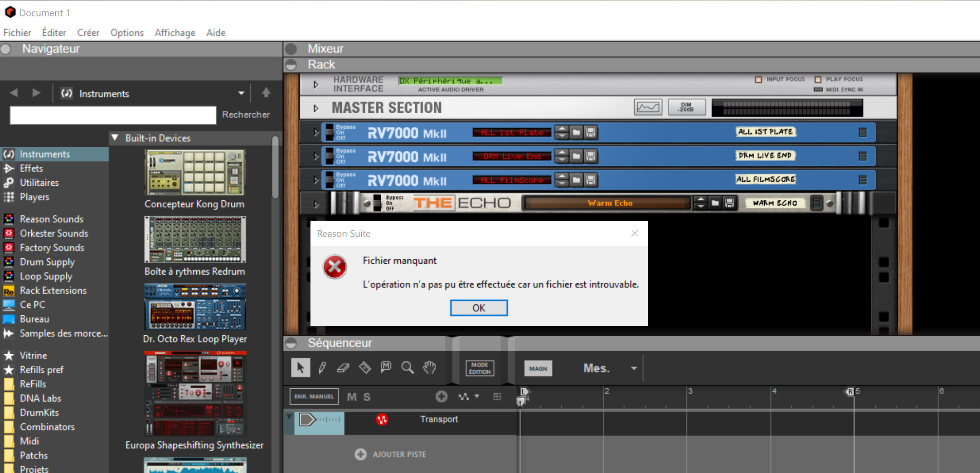Save patch on The Echo device
Viewport: 980px width, 473px height.
click(x=729, y=203)
